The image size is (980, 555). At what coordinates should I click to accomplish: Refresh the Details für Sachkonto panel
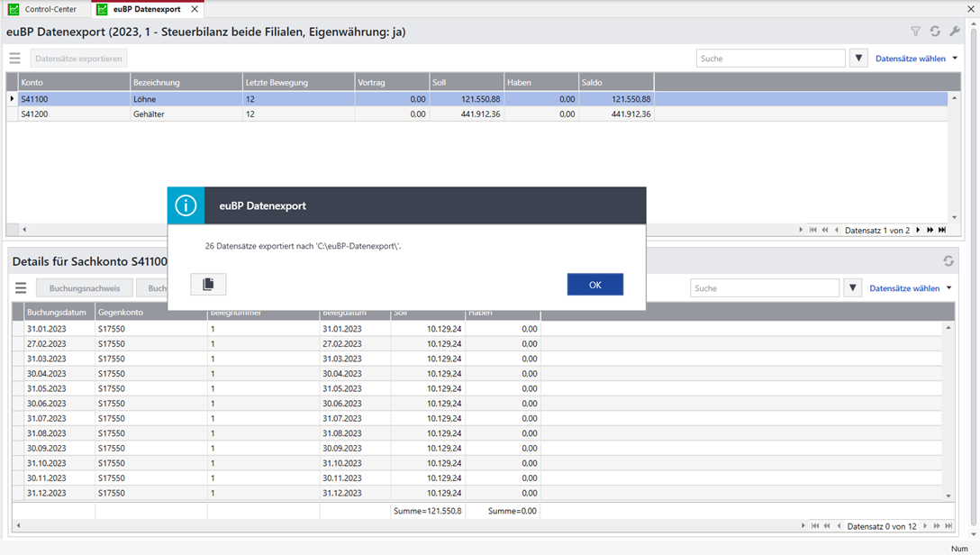948,261
